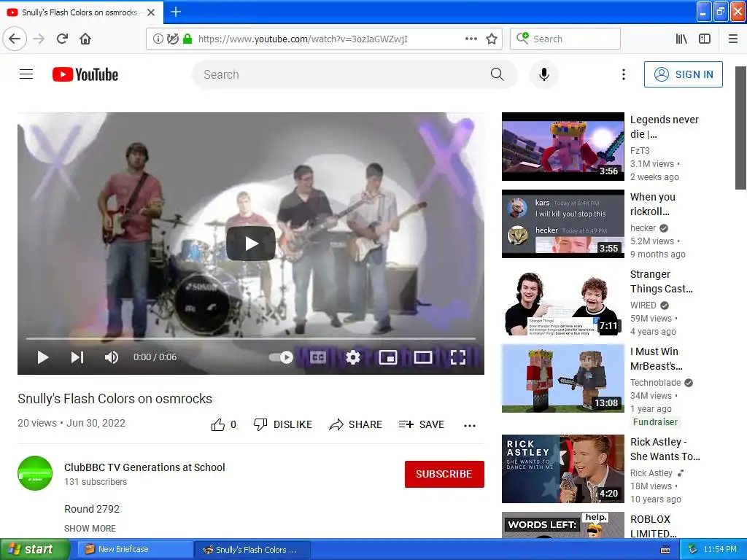Screen dimensions: 747x560
Task: Reload the page with the refresh icon
Action: point(62,39)
